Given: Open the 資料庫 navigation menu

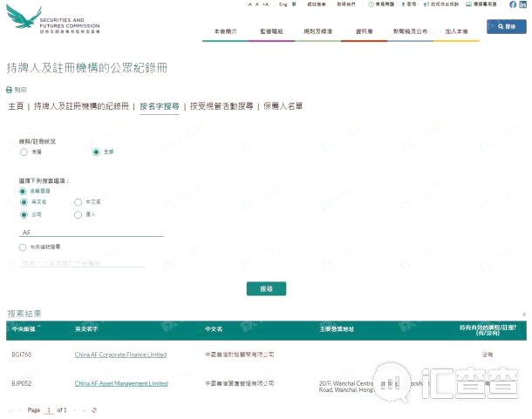Looking at the screenshot, I should tap(364, 31).
